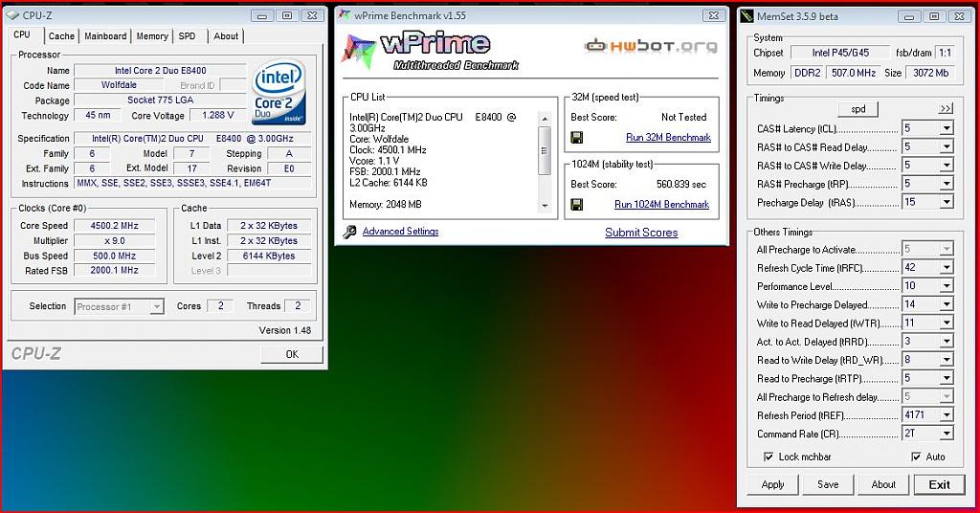Open the Read to Write Delay dropdown
Viewport: 980px width, 513px height.
tap(947, 360)
